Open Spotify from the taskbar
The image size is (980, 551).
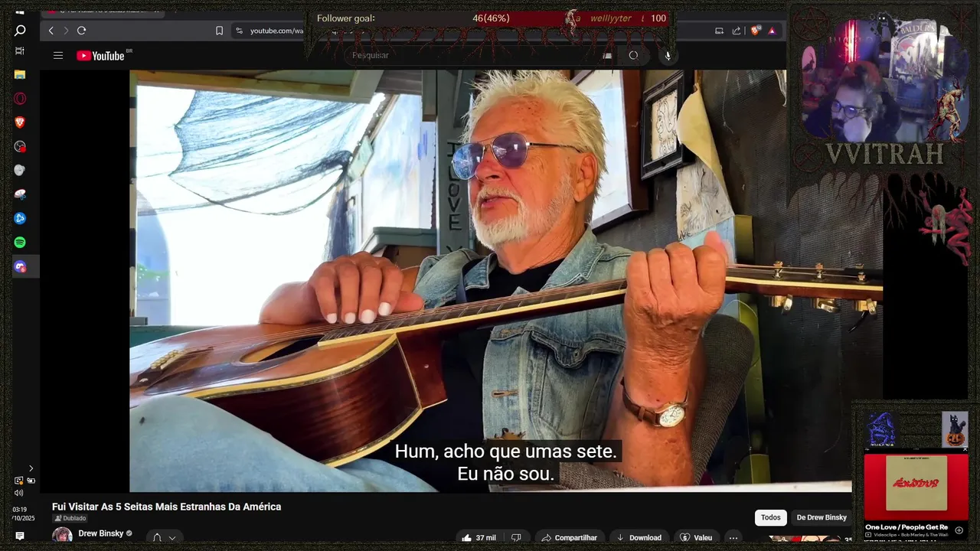[x=20, y=242]
